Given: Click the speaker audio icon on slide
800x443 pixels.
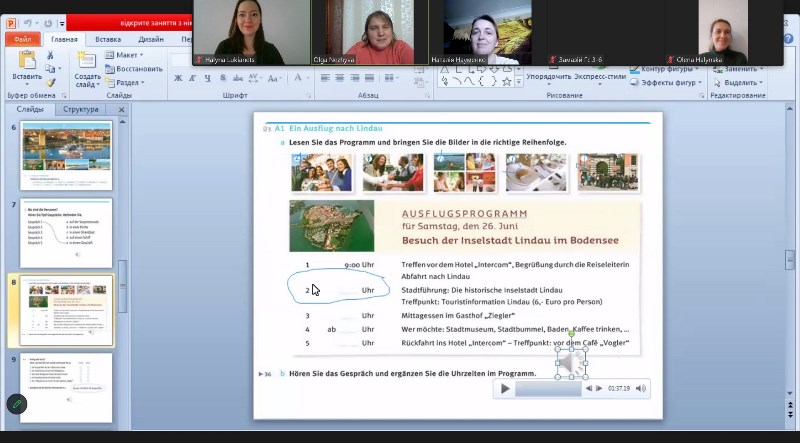Looking at the screenshot, I should (x=570, y=364).
